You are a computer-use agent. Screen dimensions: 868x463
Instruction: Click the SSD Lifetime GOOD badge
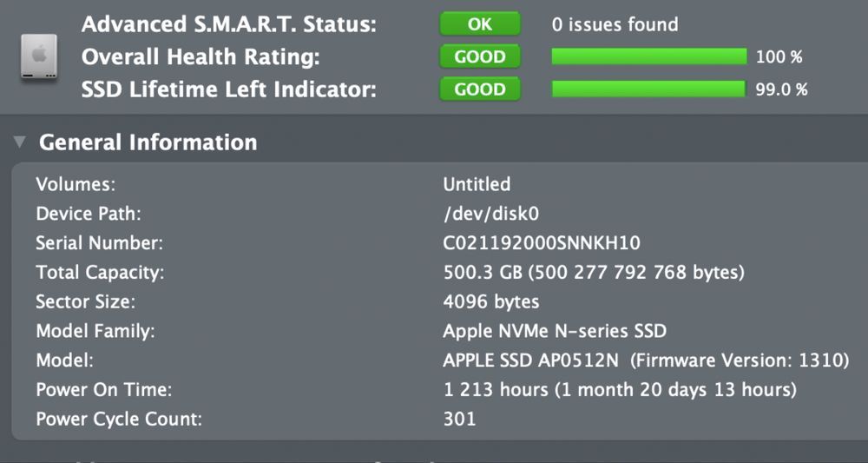point(480,89)
